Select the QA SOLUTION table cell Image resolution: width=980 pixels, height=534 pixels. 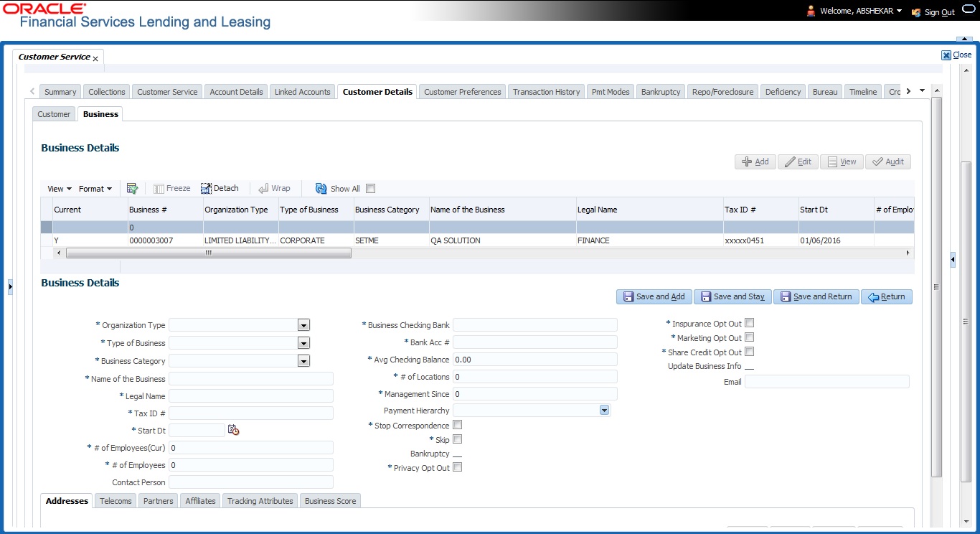502,240
